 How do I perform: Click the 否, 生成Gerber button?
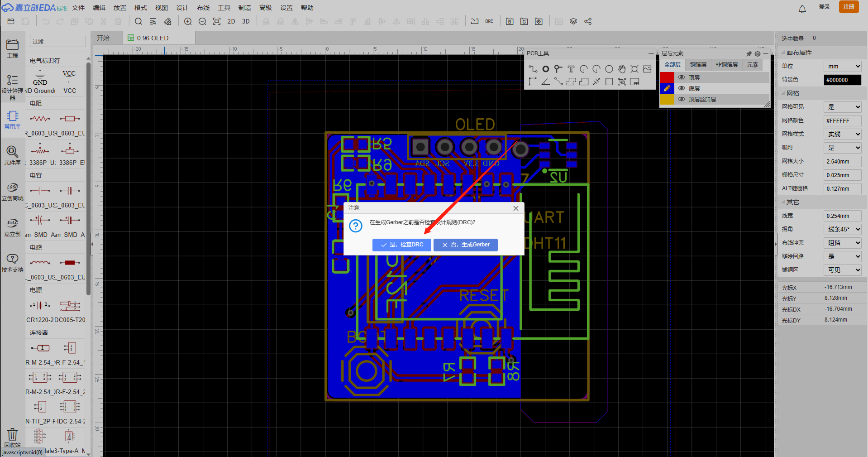[466, 245]
